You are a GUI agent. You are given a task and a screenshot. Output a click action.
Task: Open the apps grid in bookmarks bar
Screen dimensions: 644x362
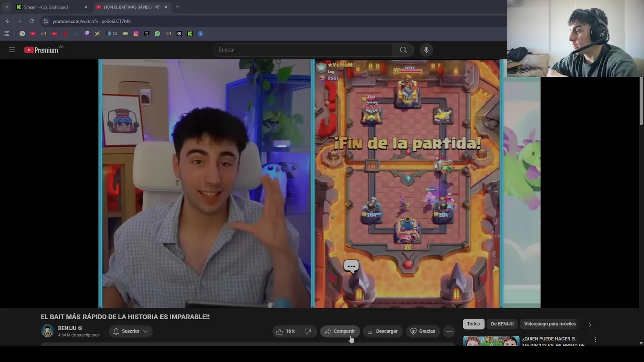coord(7,34)
